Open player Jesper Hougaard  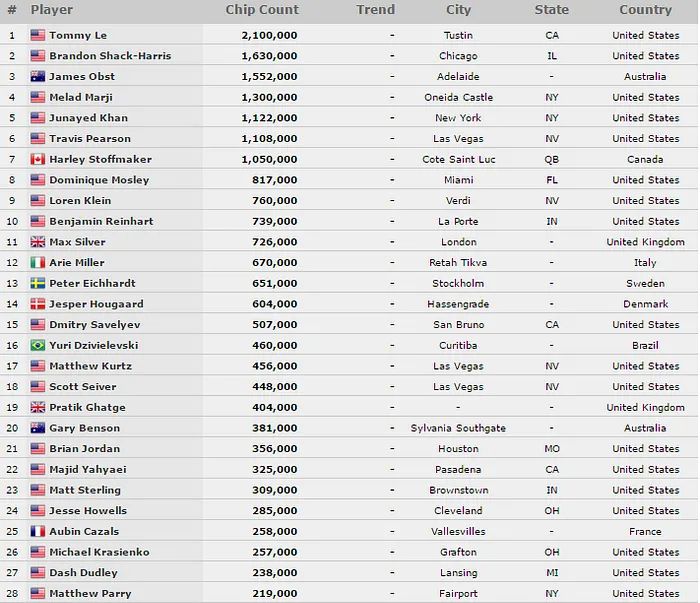pos(96,304)
